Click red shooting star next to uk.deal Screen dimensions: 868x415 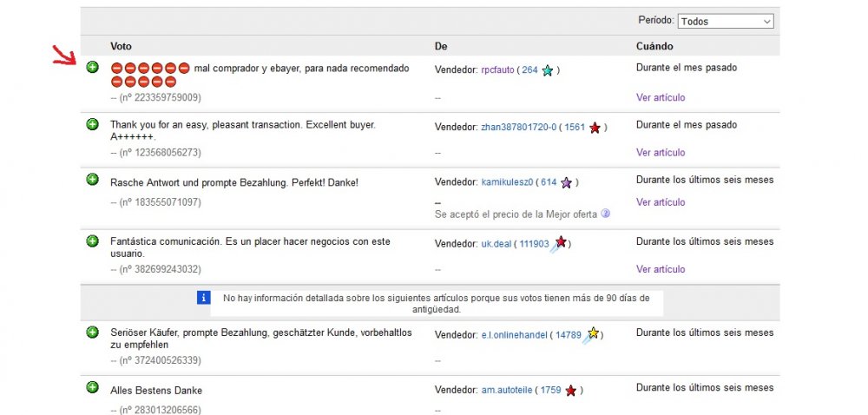(x=560, y=243)
